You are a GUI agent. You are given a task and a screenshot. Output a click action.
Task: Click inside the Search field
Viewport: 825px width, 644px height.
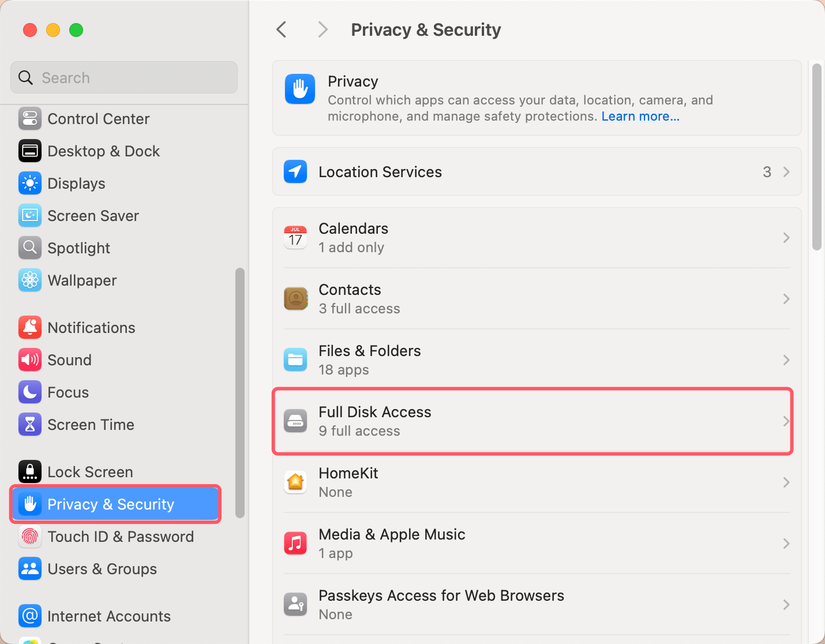tap(123, 77)
